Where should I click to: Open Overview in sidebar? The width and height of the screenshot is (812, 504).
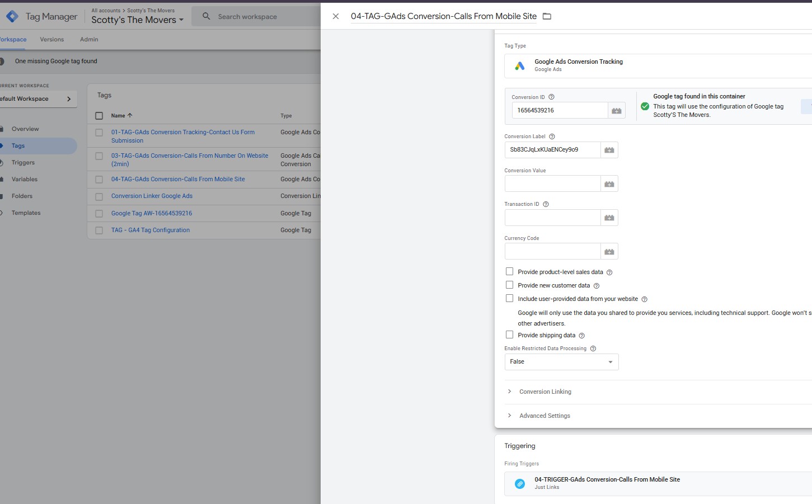click(25, 129)
